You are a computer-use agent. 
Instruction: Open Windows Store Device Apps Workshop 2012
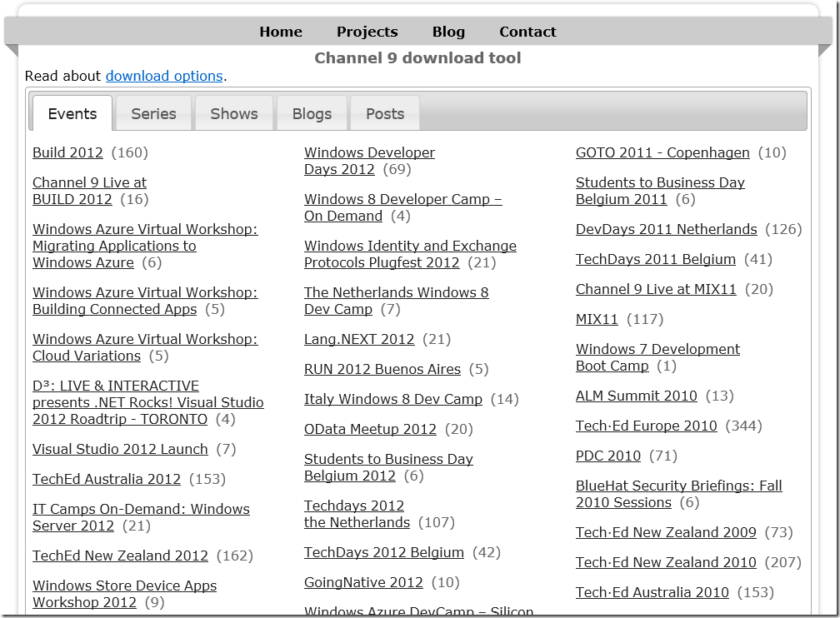coord(124,594)
